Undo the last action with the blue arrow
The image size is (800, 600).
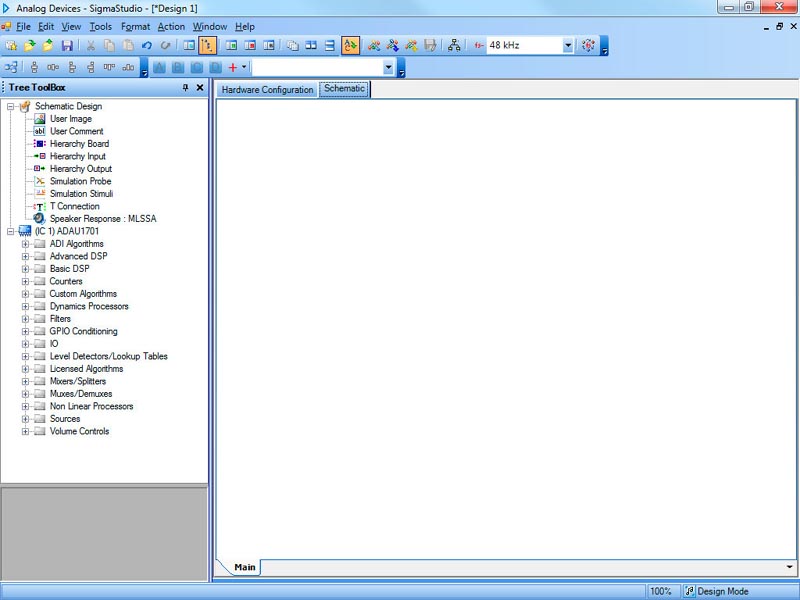147,45
